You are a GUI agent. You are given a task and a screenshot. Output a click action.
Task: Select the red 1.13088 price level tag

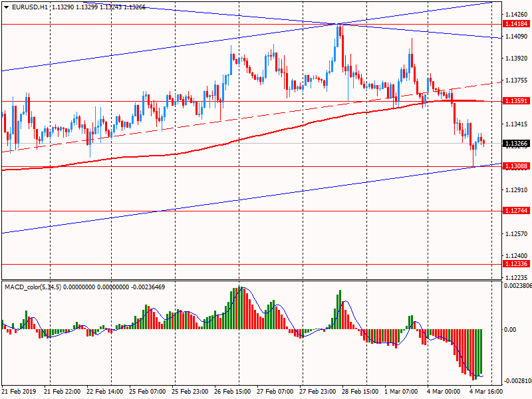tap(515, 166)
